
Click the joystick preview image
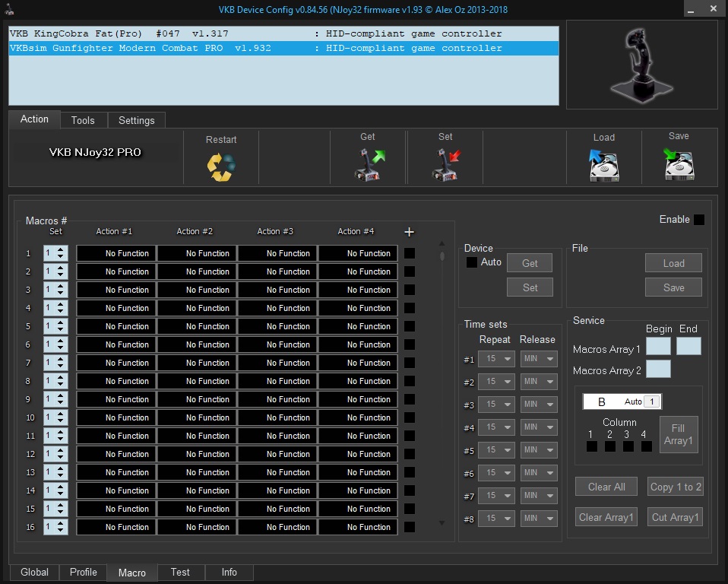[x=641, y=65]
